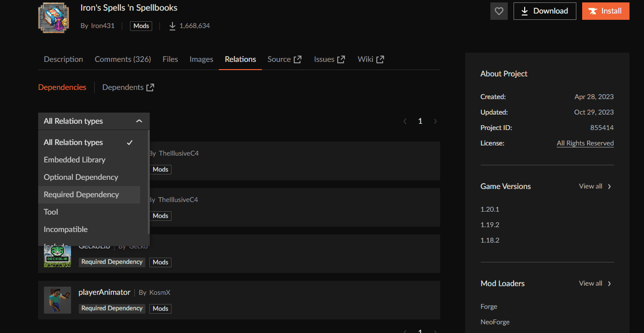Expand View all for Game Versions
The width and height of the screenshot is (644, 333).
595,187
